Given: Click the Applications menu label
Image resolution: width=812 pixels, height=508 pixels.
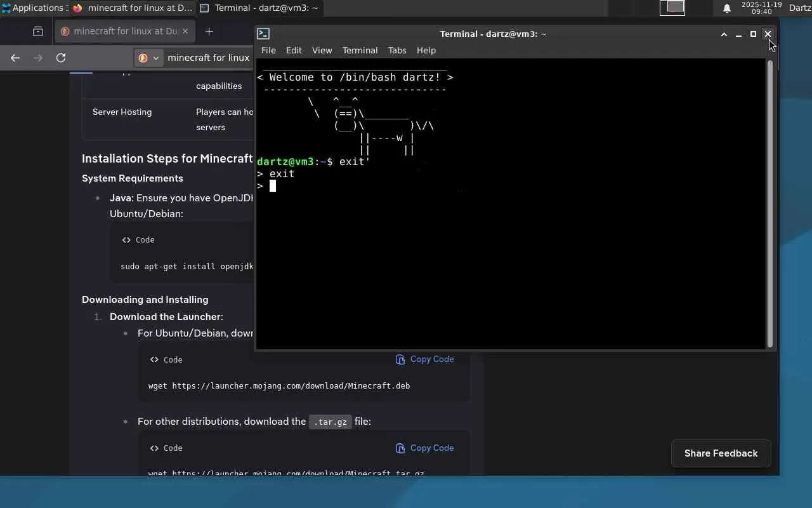Looking at the screenshot, I should pyautogui.click(x=37, y=8).
